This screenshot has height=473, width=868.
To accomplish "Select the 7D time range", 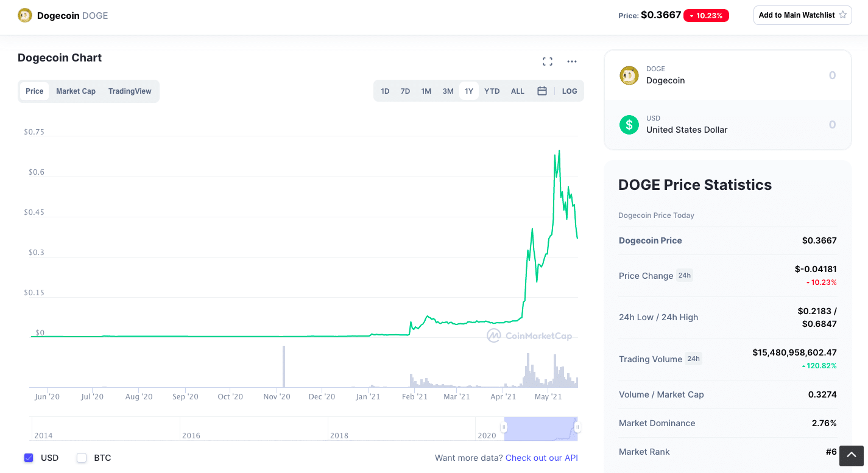I will pos(405,91).
